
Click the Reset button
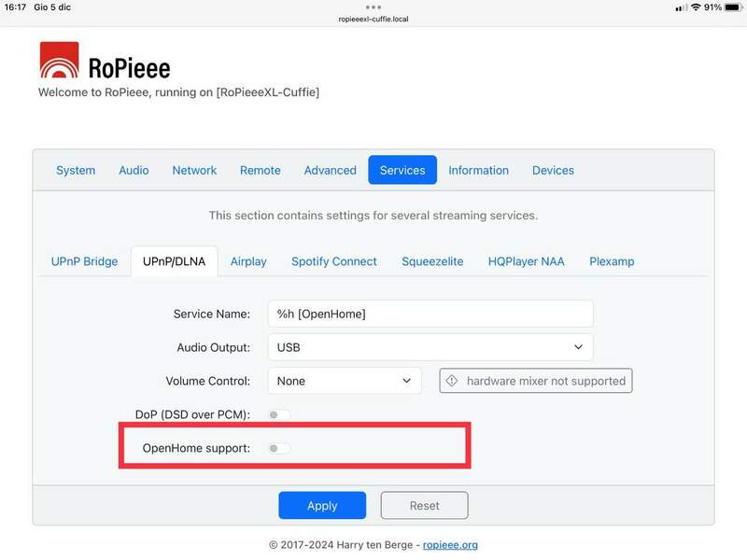point(424,506)
